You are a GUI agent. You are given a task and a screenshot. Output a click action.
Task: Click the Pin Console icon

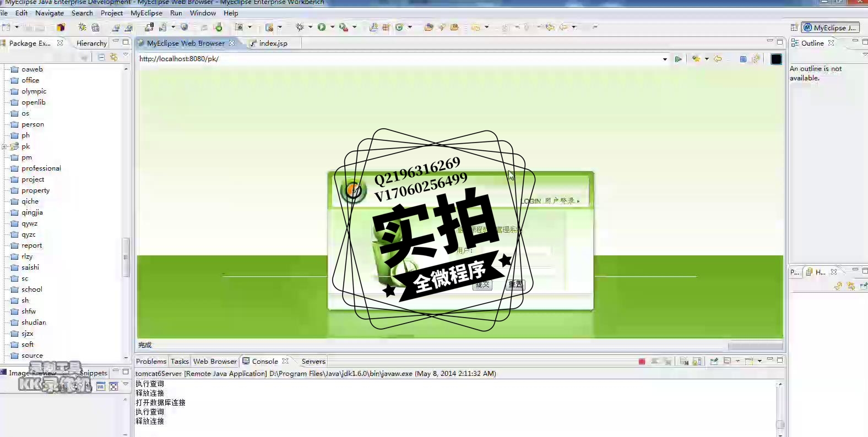[714, 361]
